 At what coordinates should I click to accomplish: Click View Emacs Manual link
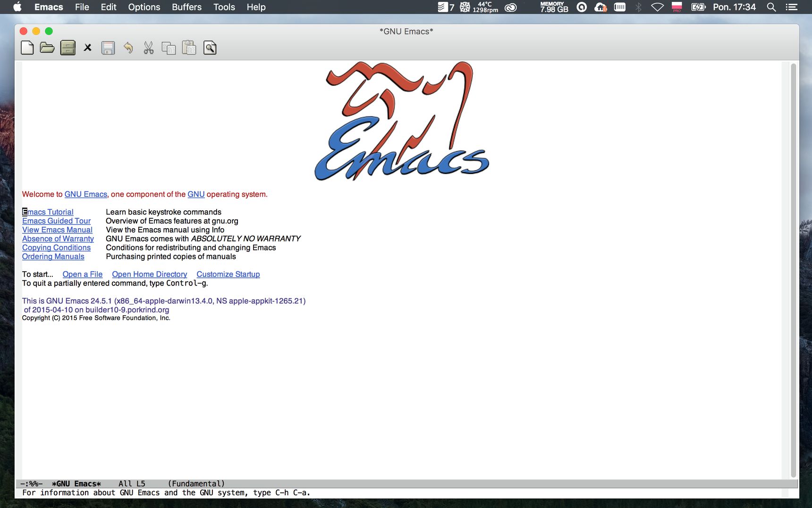click(57, 230)
